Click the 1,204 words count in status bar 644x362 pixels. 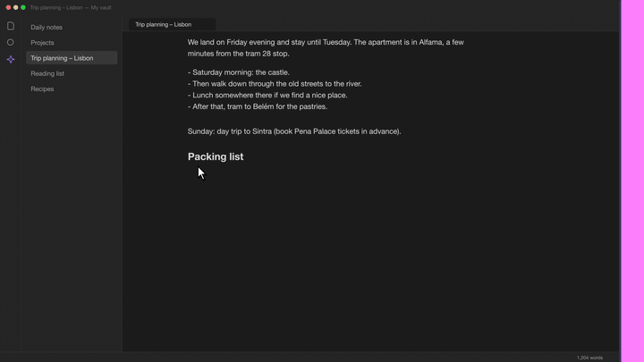(589, 358)
